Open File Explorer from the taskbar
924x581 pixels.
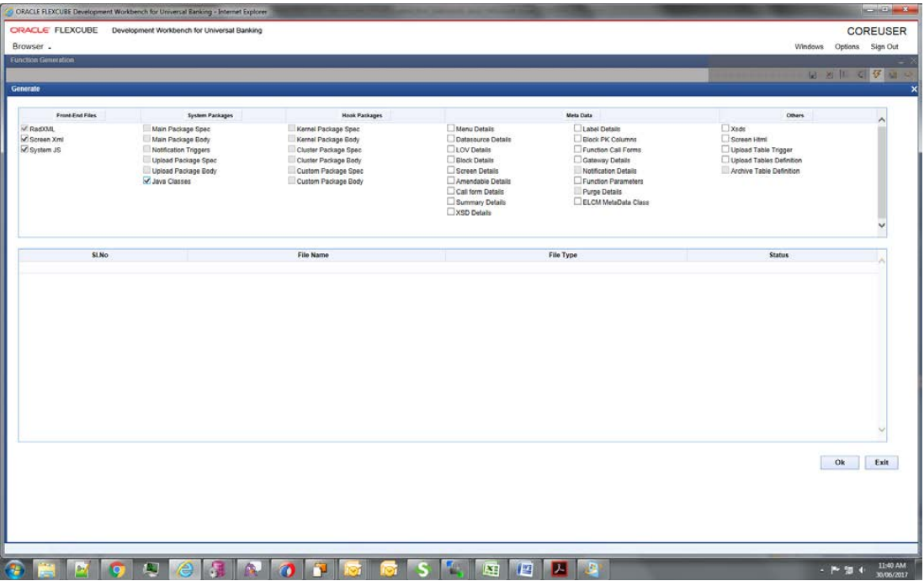pos(46,569)
